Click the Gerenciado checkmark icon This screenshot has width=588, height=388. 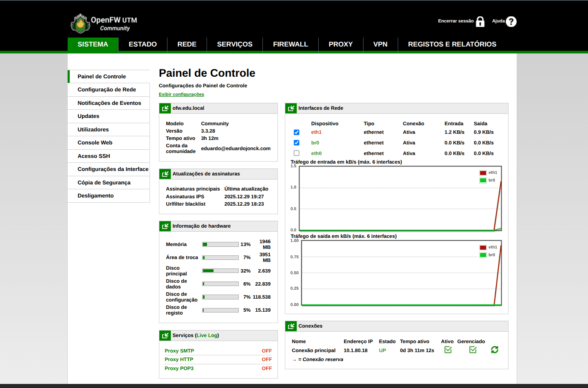pos(473,350)
